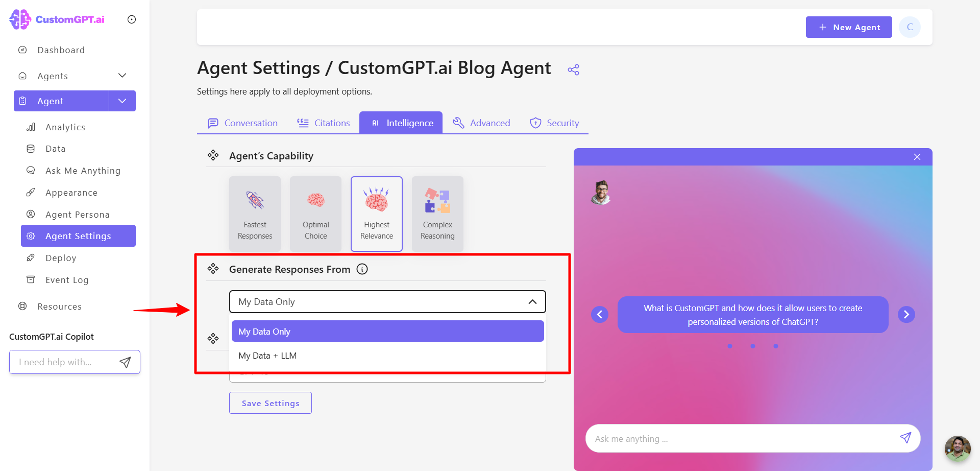Open the Event Log
Image resolution: width=980 pixels, height=471 pixels.
click(x=67, y=280)
